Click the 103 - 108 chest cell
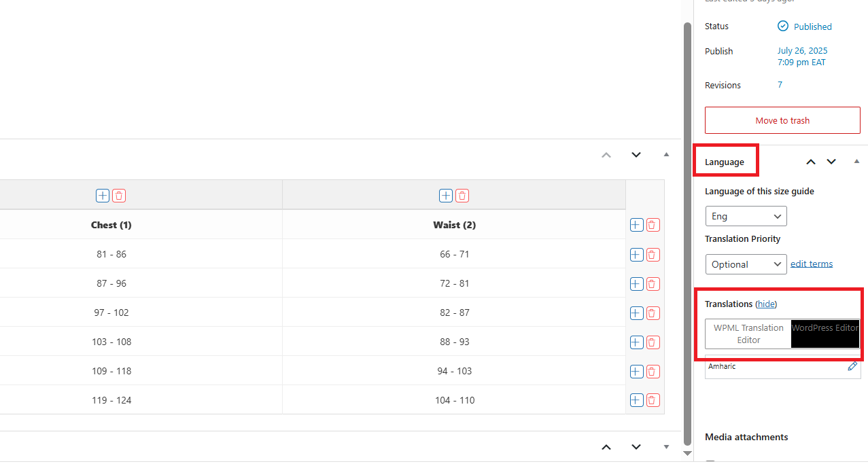Viewport: 868px width, 464px height. coord(111,342)
